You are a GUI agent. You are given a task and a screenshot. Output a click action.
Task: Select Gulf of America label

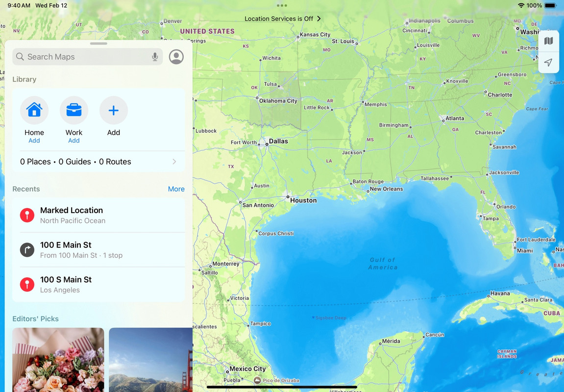click(383, 264)
